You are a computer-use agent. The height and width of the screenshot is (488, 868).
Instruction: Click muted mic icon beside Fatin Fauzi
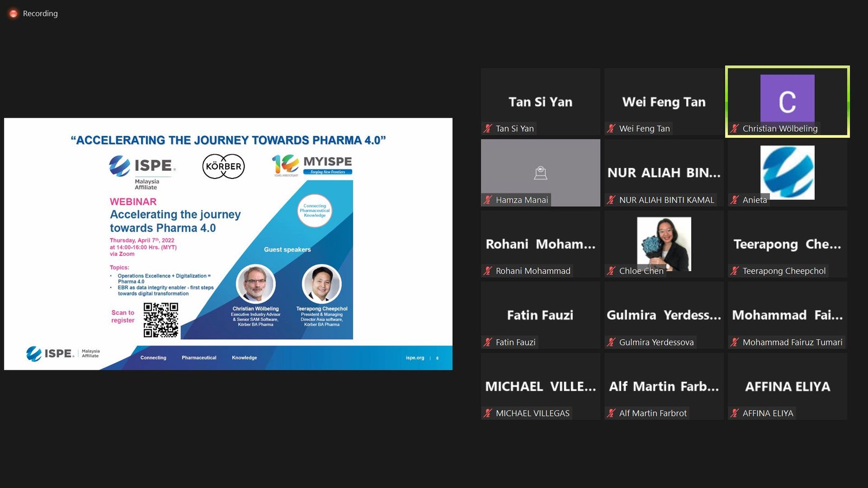point(488,342)
